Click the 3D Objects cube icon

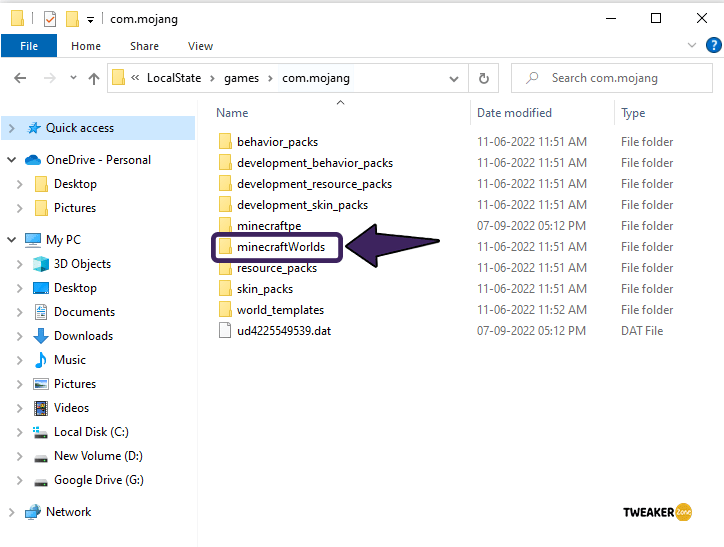tap(41, 264)
